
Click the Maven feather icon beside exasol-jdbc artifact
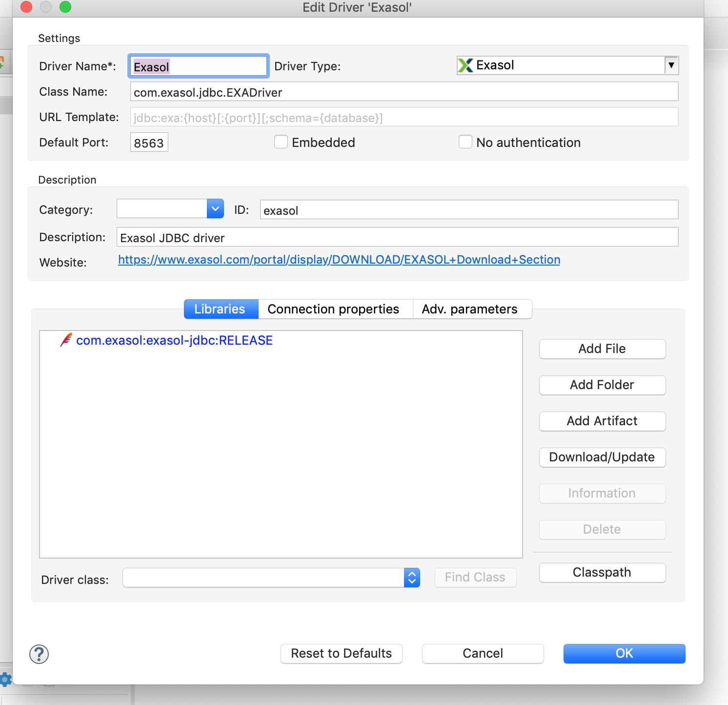pyautogui.click(x=66, y=340)
